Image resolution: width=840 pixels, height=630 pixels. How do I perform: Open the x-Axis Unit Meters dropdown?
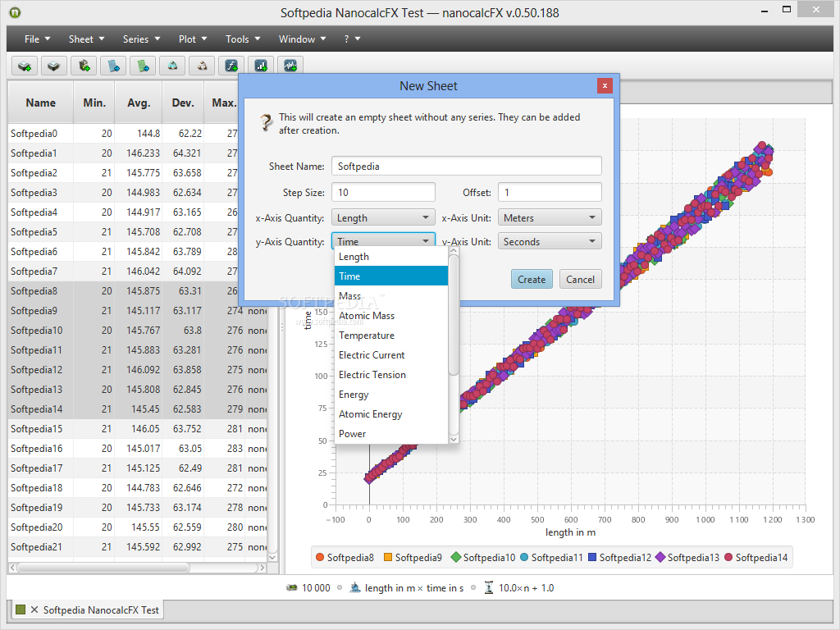(550, 217)
